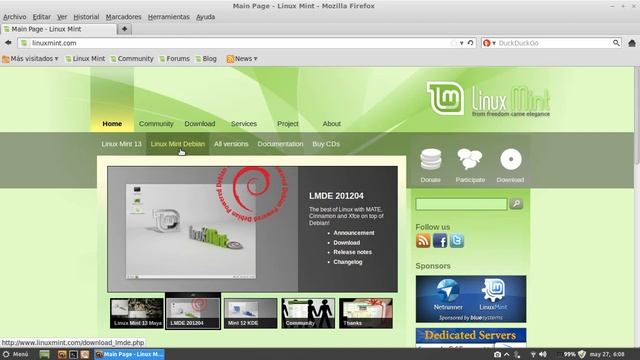640x360 pixels.
Task: Go to the Project navigation tab
Action: click(288, 124)
